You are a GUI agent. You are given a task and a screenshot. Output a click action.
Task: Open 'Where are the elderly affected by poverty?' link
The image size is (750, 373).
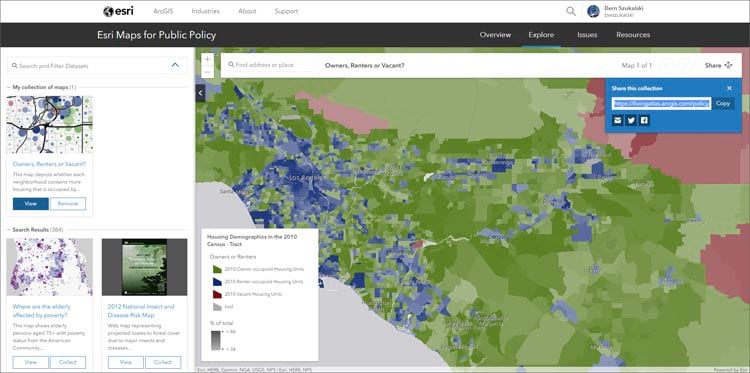pos(40,311)
